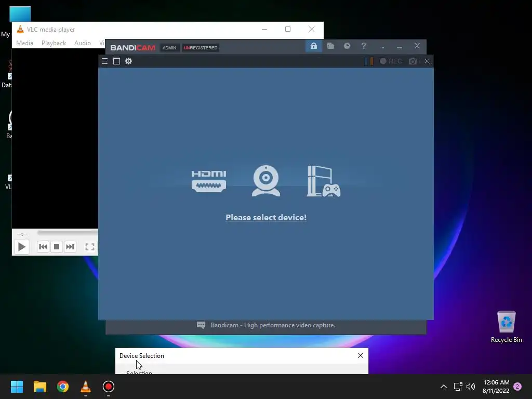This screenshot has width=532, height=399.
Task: Click the Device Selection dialog title
Action: (x=141, y=355)
